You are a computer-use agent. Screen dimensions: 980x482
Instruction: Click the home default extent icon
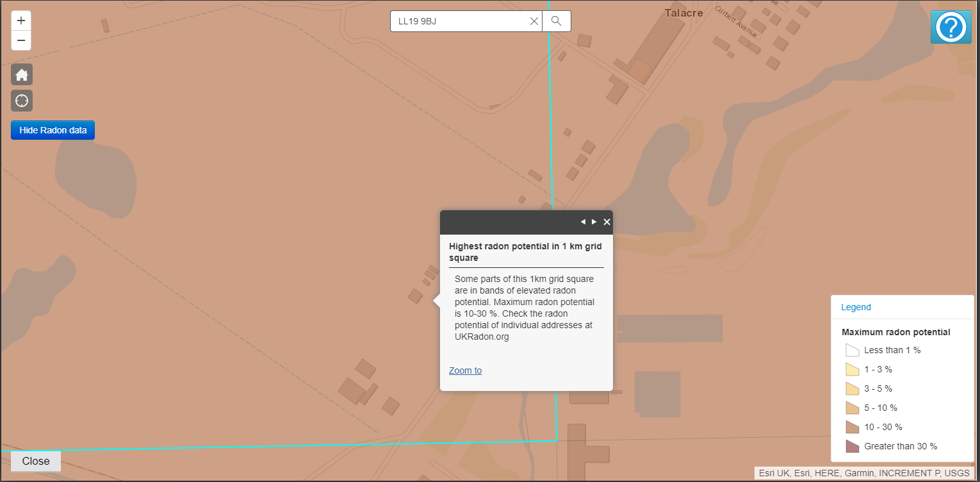[x=22, y=75]
